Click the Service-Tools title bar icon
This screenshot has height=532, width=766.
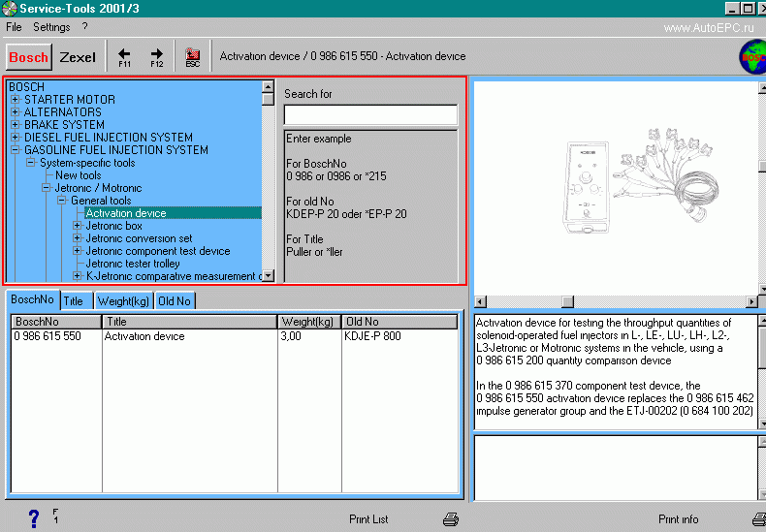(10, 9)
